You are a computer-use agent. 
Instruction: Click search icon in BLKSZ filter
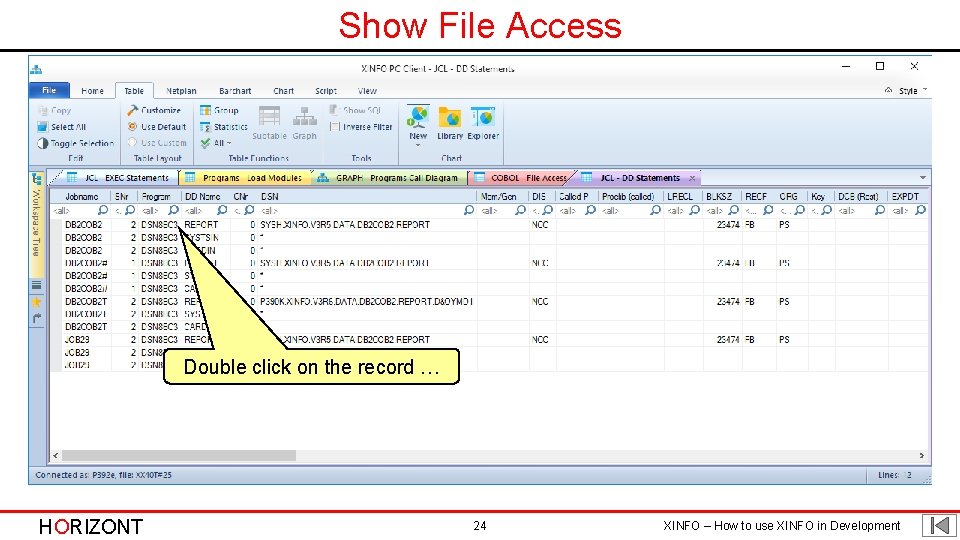coord(733,210)
